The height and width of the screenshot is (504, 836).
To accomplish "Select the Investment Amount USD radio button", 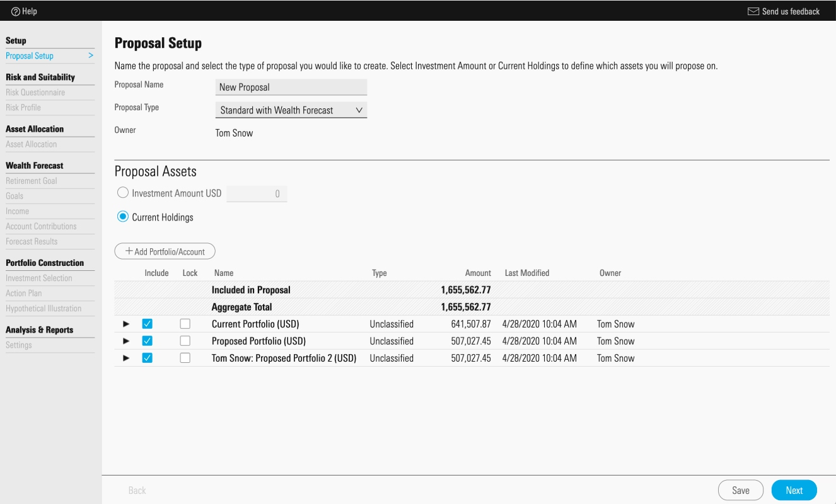I will (123, 193).
